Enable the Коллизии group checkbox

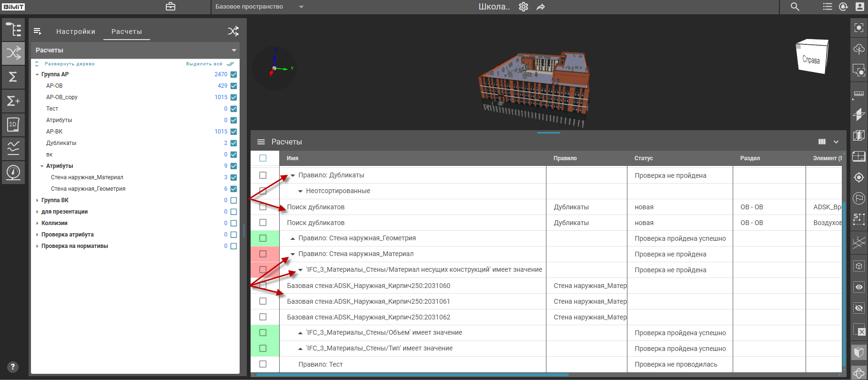pyautogui.click(x=233, y=223)
